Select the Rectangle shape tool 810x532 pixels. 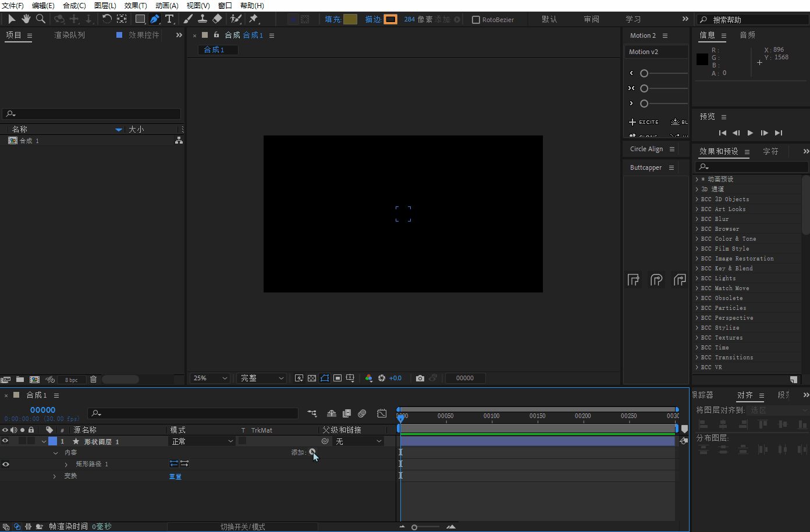[x=140, y=19]
